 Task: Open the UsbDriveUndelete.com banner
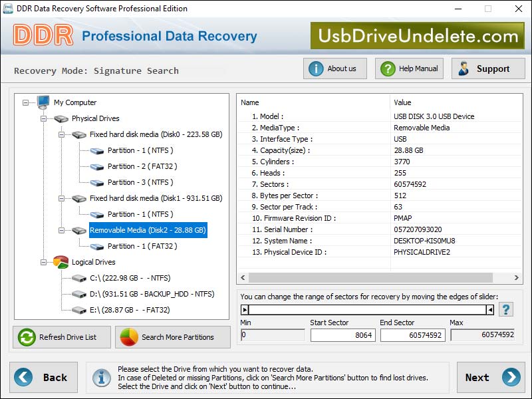[x=418, y=36]
